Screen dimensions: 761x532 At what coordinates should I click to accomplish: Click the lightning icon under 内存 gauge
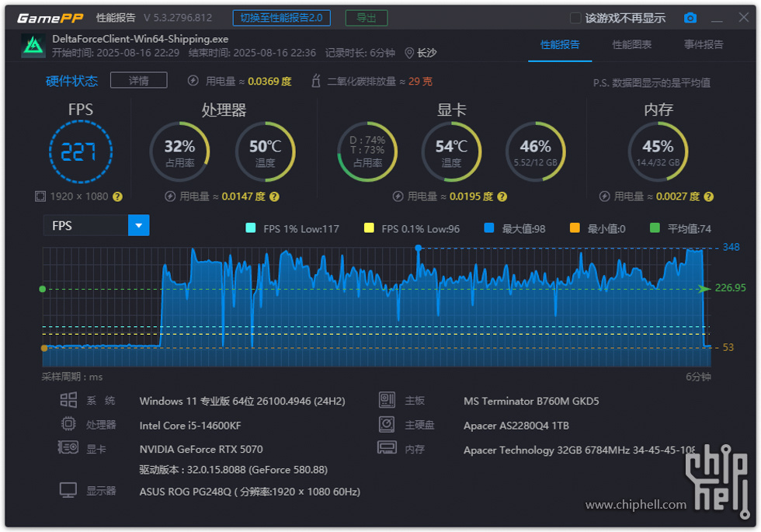604,196
